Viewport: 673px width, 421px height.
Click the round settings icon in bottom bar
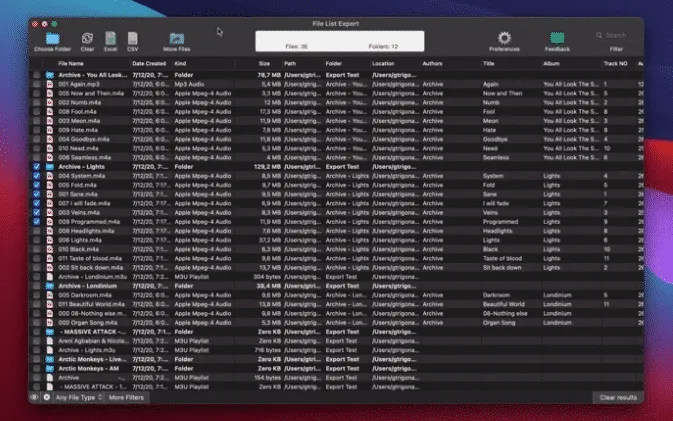(x=47, y=397)
